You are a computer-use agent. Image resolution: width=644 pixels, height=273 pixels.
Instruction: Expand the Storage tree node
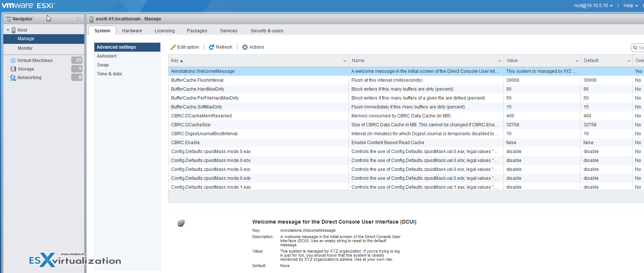point(8,69)
